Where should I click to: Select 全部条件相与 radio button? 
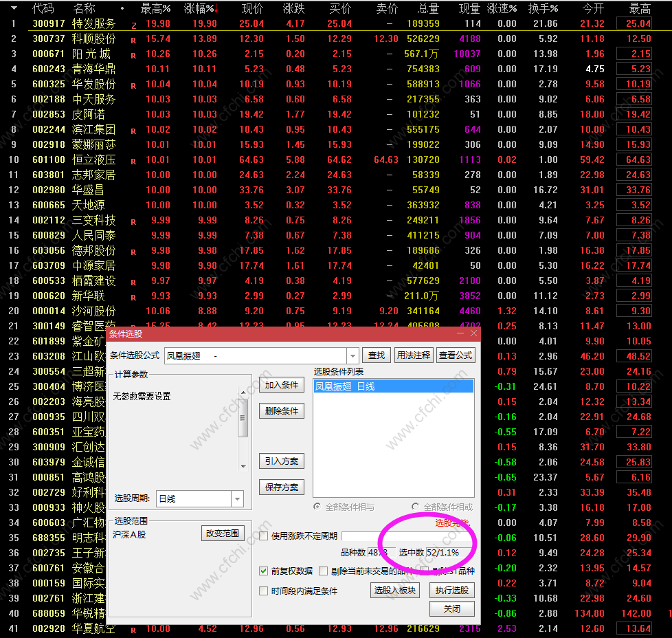[x=317, y=507]
